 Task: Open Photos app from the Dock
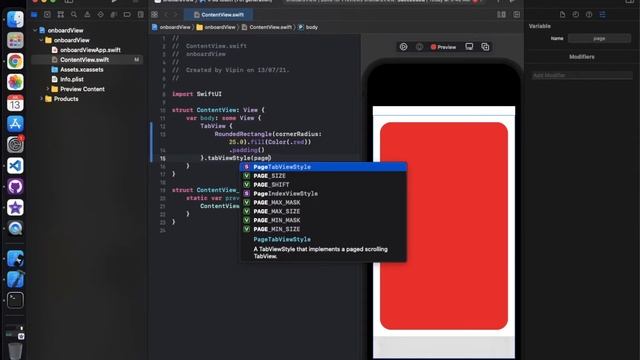15,82
